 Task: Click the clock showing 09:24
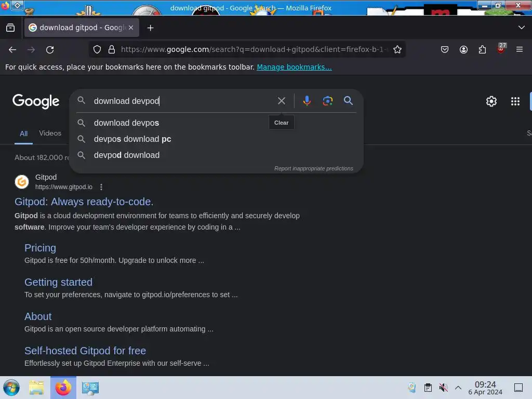pos(485,388)
